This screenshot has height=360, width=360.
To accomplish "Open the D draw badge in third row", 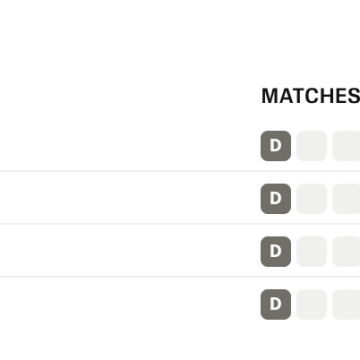I will pos(276,252).
